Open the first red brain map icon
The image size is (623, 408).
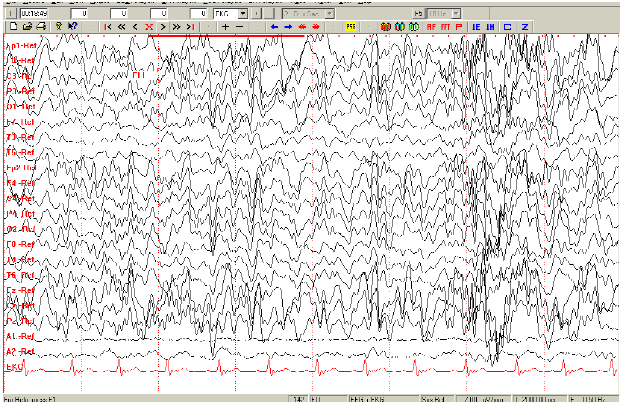coord(386,27)
